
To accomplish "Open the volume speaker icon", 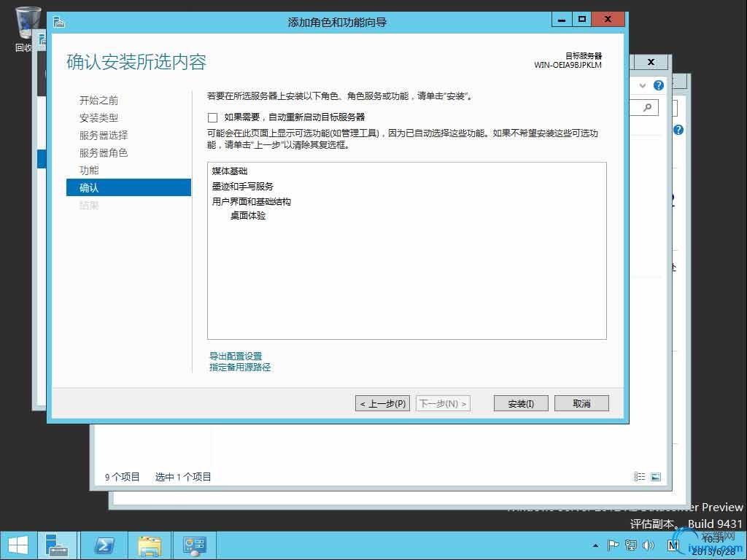I will (x=648, y=545).
